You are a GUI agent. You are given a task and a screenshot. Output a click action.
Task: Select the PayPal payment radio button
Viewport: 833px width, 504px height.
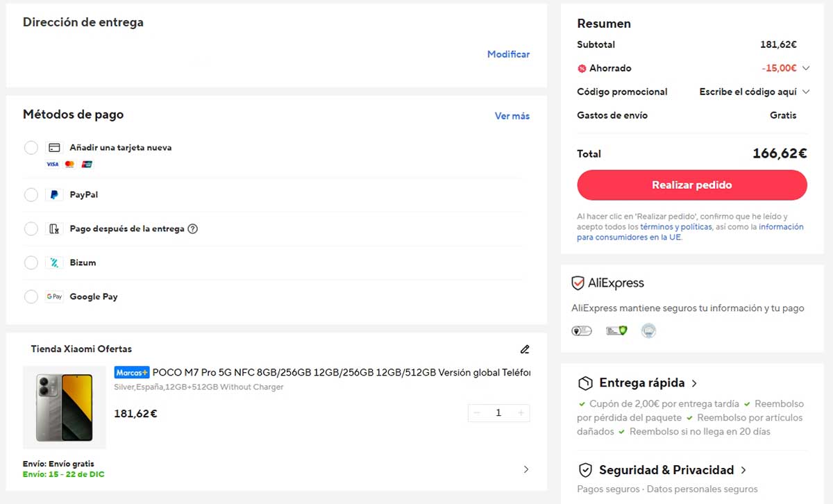coord(31,194)
